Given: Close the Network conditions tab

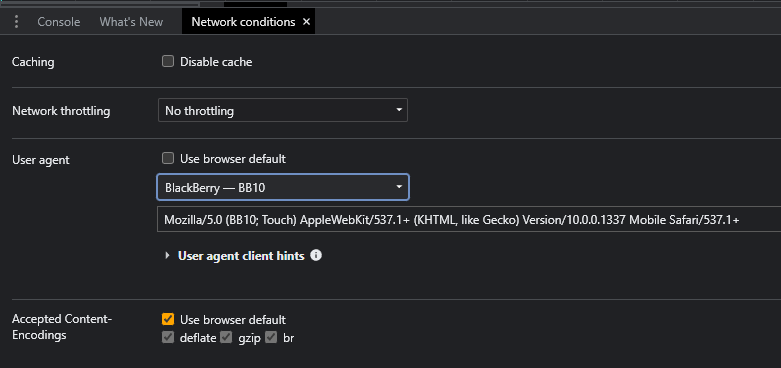Looking at the screenshot, I should click(x=306, y=22).
